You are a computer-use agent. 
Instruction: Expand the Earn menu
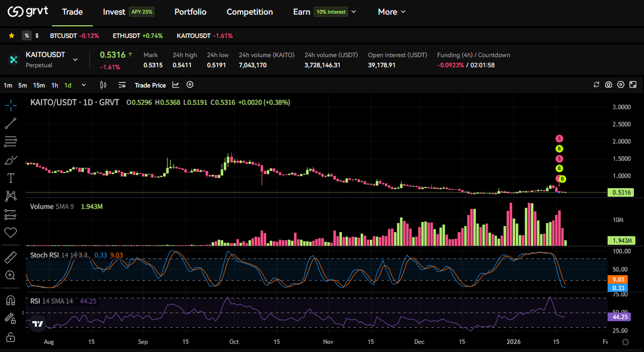pyautogui.click(x=325, y=12)
